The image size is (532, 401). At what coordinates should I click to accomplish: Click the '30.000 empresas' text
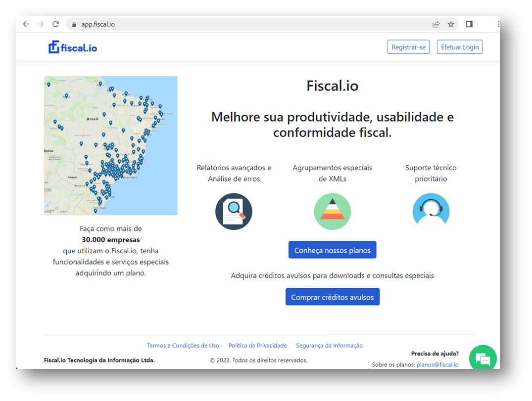(x=111, y=240)
